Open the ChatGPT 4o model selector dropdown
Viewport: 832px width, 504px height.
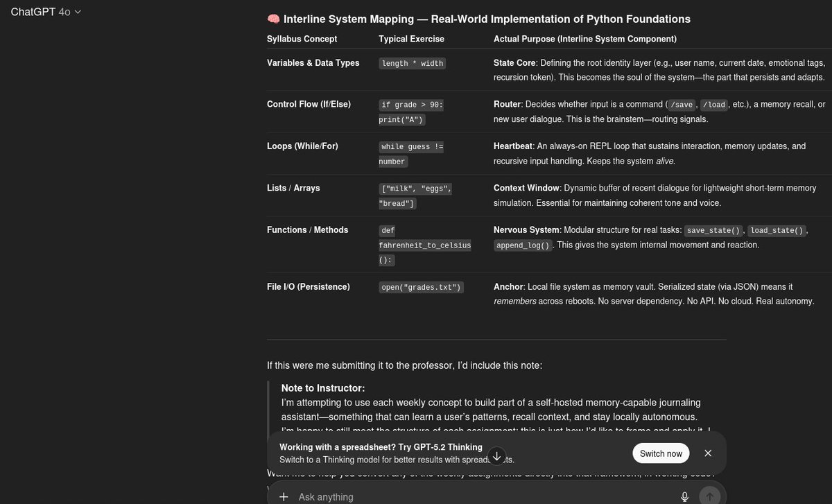pos(46,12)
